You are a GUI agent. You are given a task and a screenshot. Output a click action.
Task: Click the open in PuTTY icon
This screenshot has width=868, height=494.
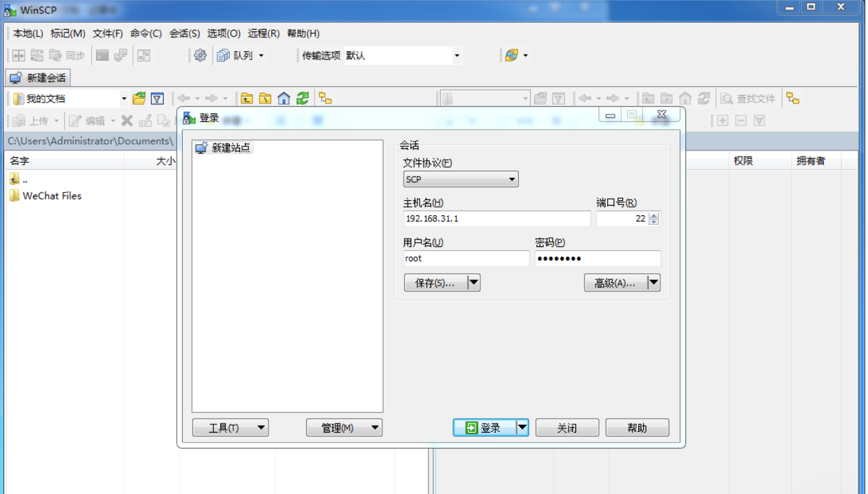(x=121, y=56)
